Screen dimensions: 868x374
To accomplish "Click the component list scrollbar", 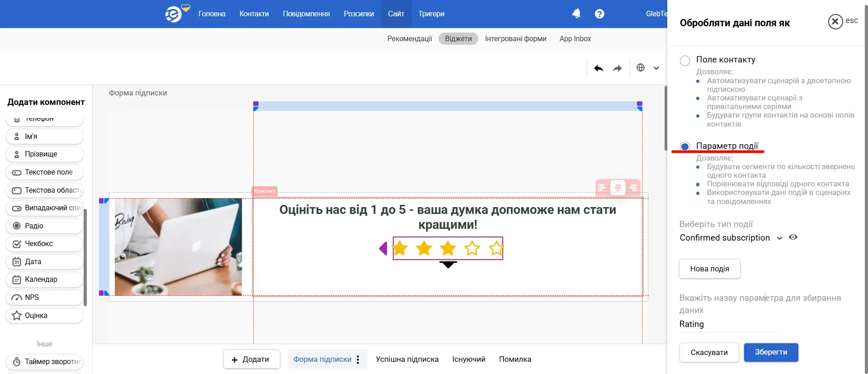I will click(85, 257).
